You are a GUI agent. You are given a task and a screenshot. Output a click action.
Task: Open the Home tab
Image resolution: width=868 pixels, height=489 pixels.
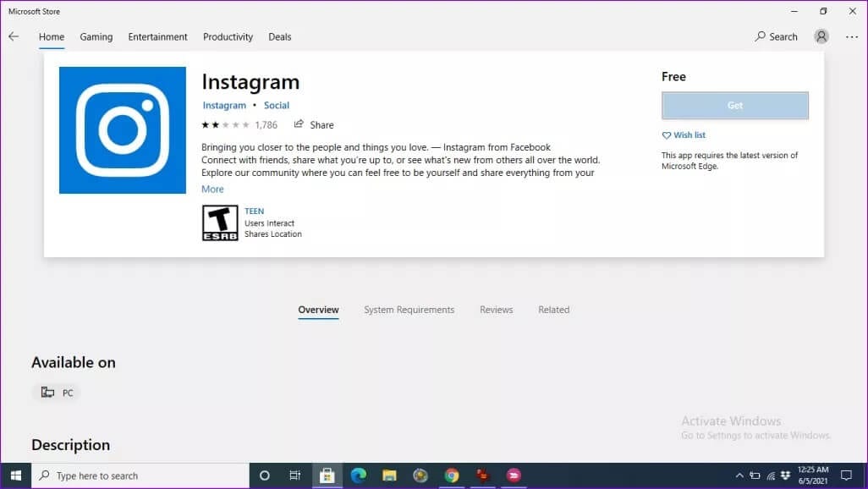[52, 36]
